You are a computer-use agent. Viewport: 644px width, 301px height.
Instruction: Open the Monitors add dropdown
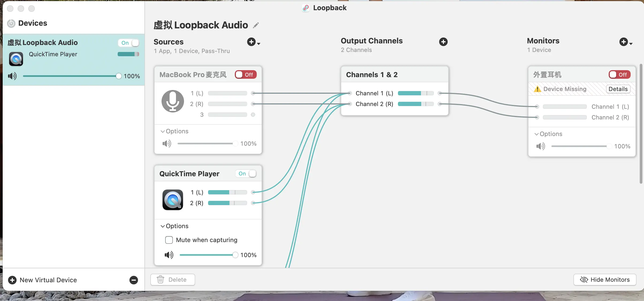pos(626,42)
